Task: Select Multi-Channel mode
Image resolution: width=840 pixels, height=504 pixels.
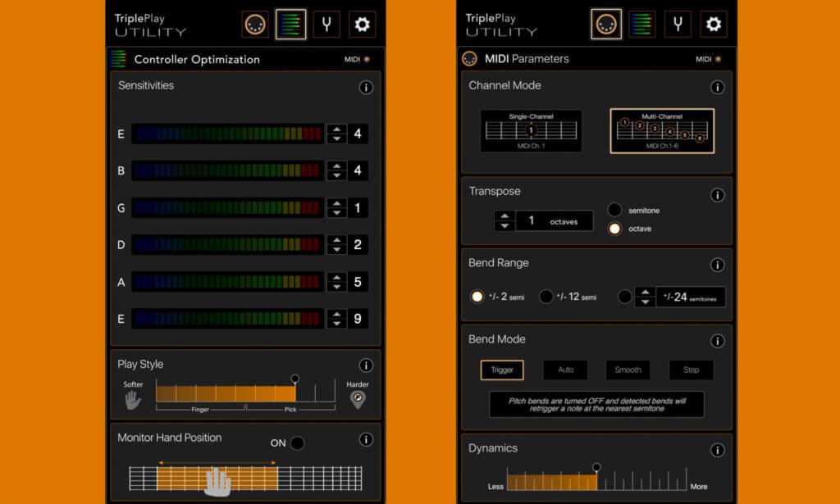Action: [662, 131]
